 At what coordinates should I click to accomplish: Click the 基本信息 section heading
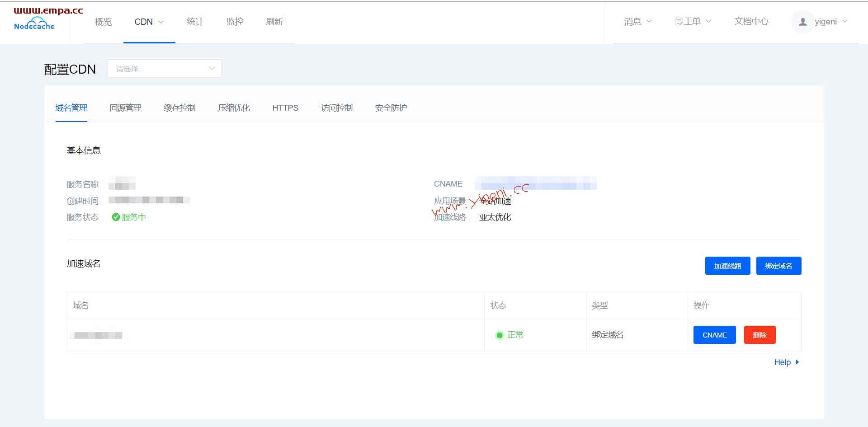pyautogui.click(x=84, y=150)
